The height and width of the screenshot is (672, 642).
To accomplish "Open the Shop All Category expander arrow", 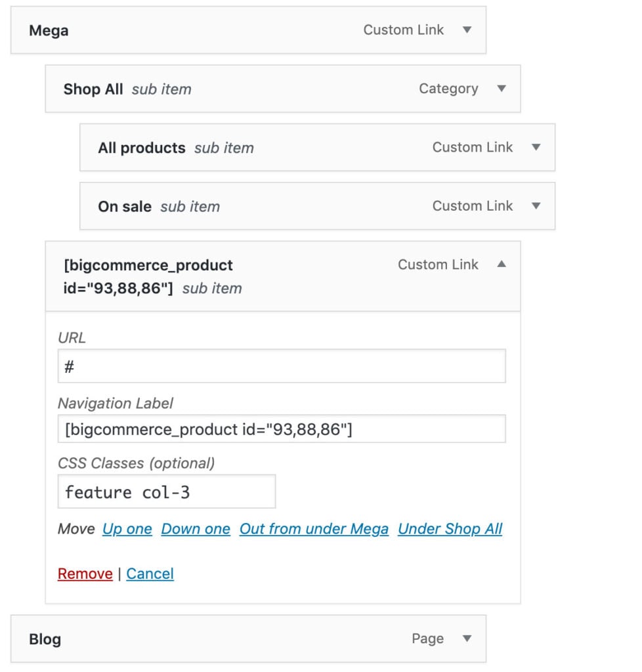I will (502, 89).
